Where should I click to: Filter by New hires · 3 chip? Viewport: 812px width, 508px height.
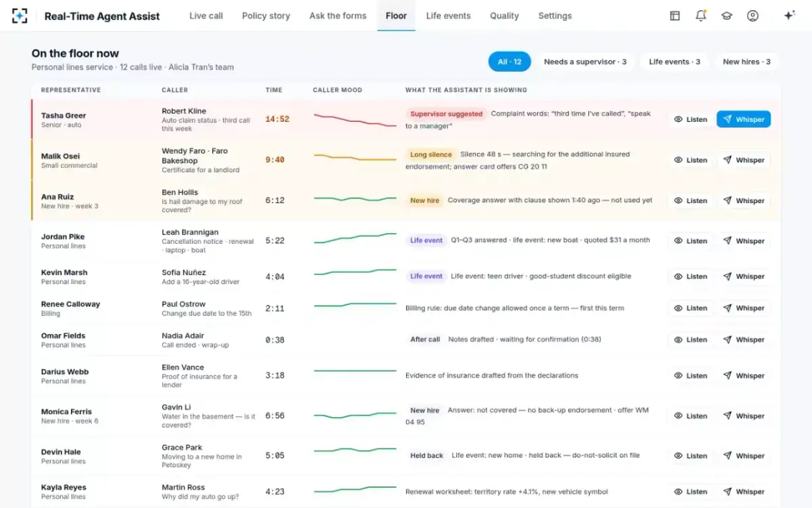coord(746,62)
